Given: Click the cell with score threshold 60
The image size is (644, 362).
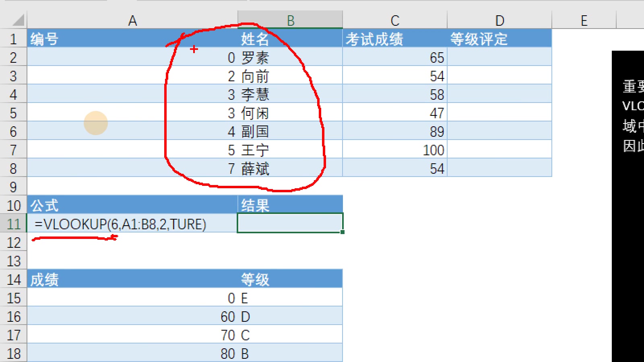Looking at the screenshot, I should click(132, 316).
